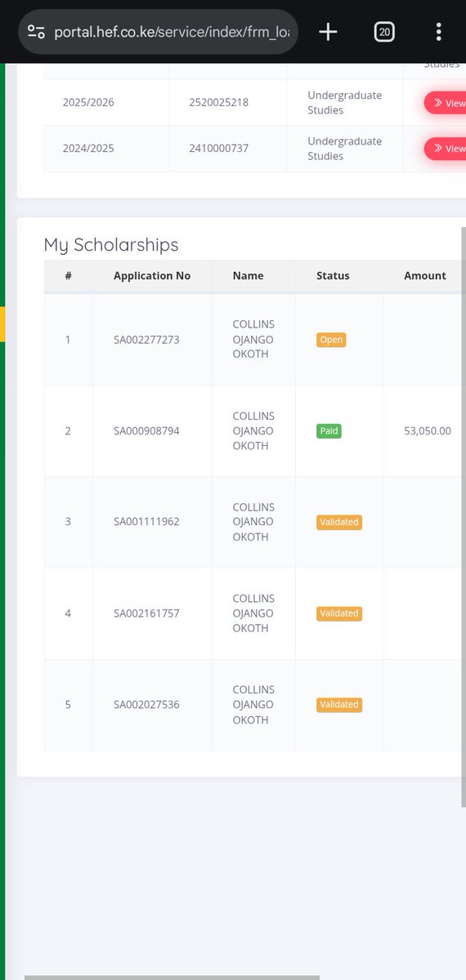Click Undergraduate Studies in 2024/2025 row
The width and height of the screenshot is (466, 980).
[x=344, y=149]
